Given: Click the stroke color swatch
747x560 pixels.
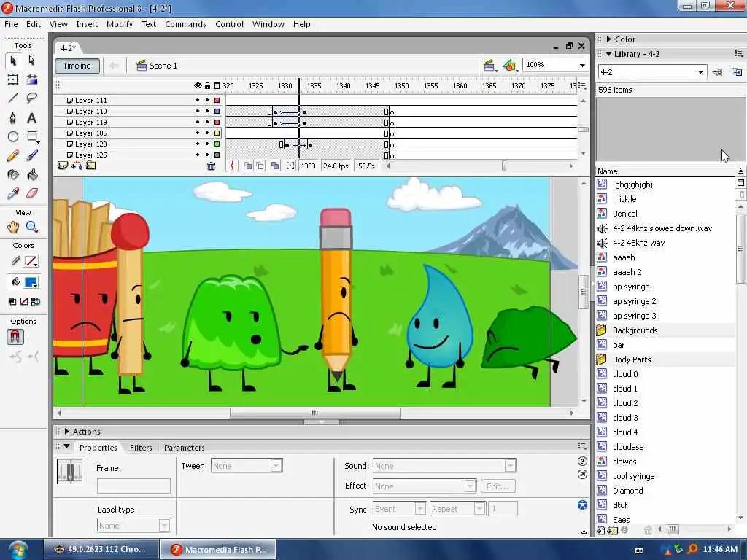Looking at the screenshot, I should [31, 262].
